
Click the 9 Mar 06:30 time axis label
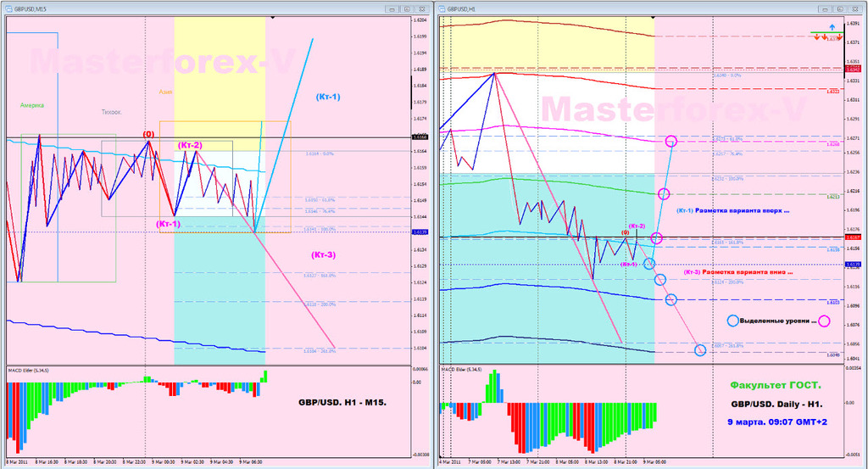[x=251, y=462]
